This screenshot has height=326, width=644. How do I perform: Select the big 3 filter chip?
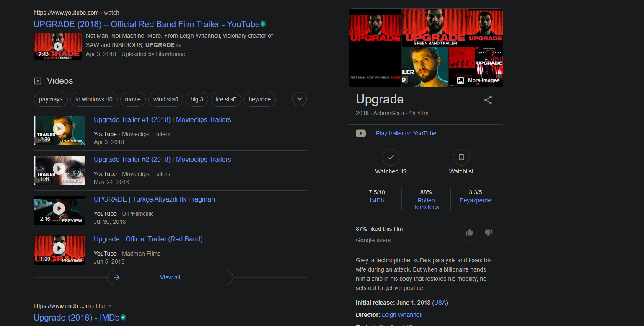click(197, 99)
